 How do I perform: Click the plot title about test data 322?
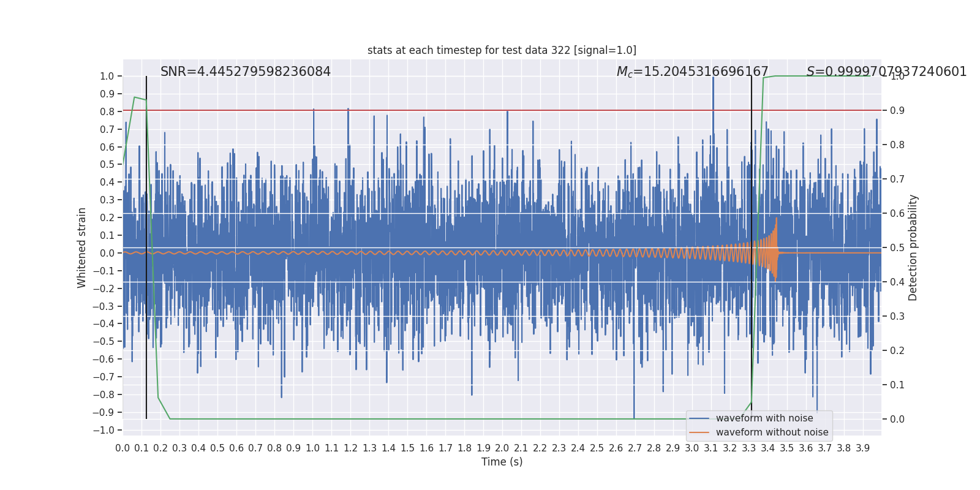tap(502, 50)
